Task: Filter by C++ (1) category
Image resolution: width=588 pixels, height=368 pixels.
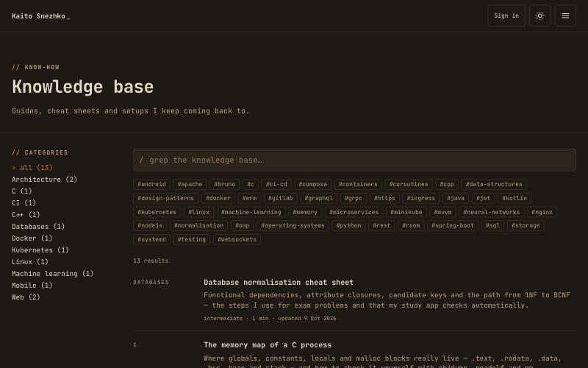Action: coord(26,215)
